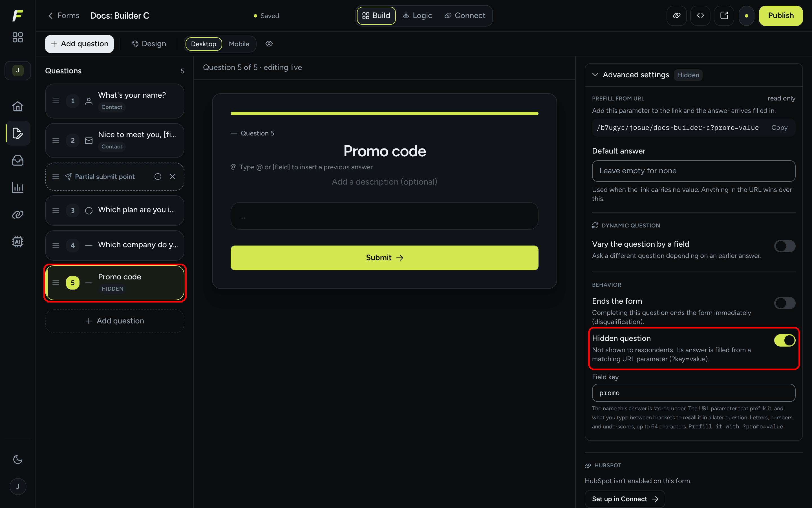Enable Vary the question by a field

point(784,246)
